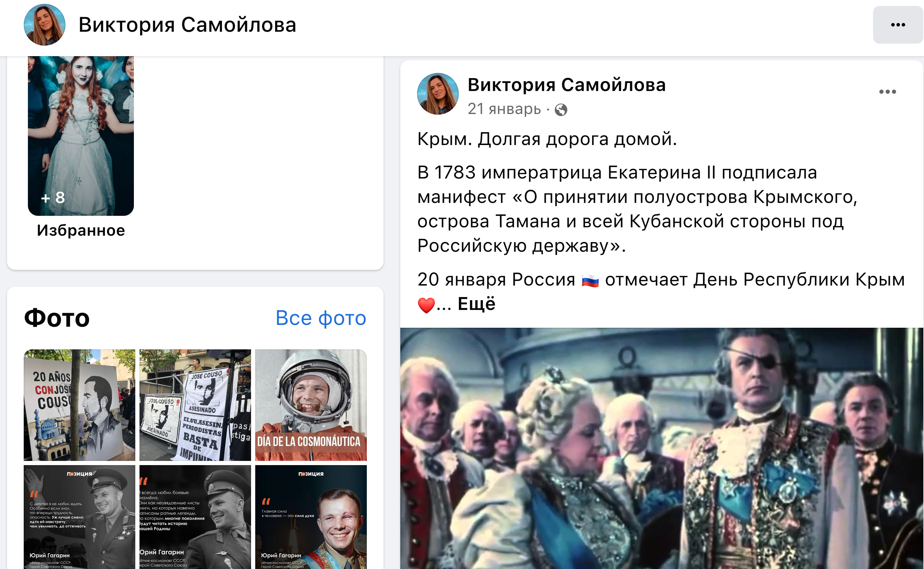Open the post options three-dots menu
Image resolution: width=924 pixels, height=569 pixels.
[x=887, y=92]
